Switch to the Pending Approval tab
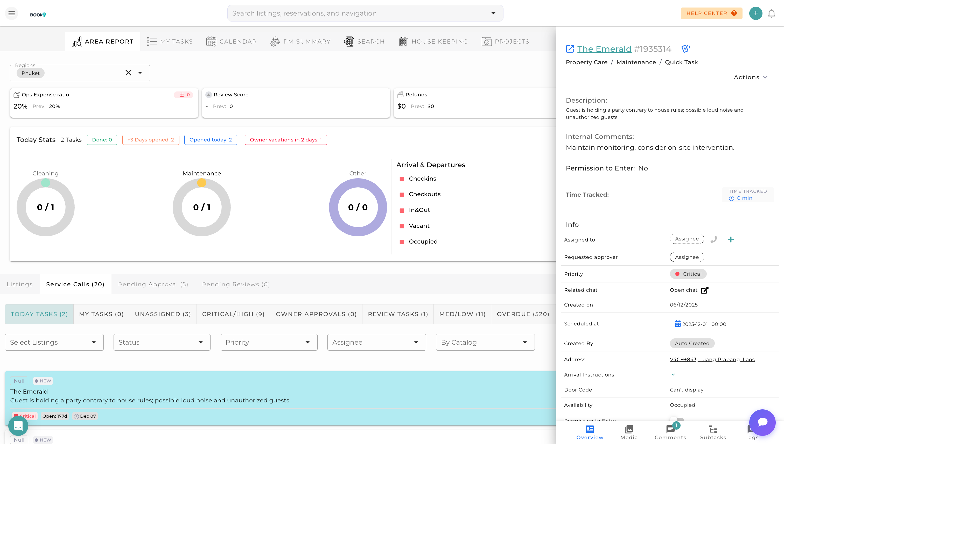980x555 pixels. point(153,284)
